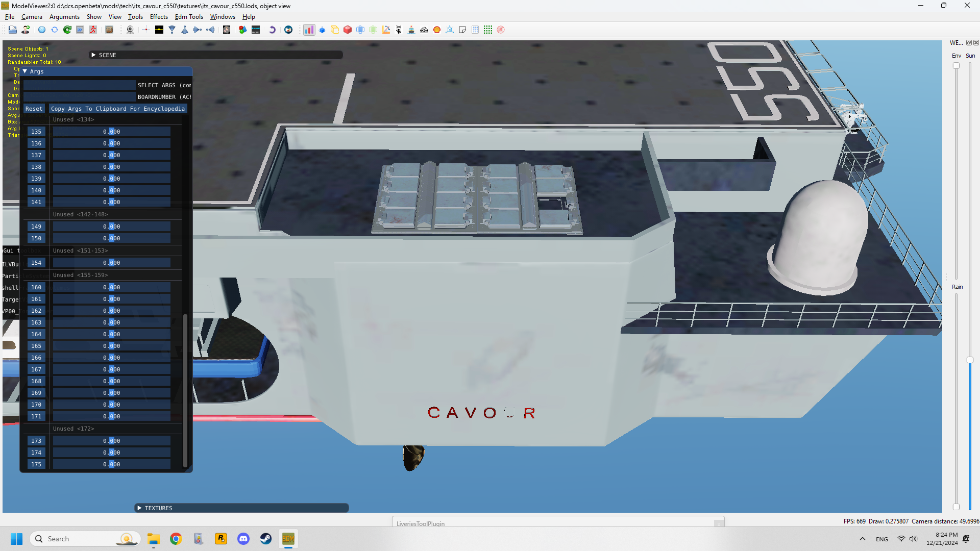This screenshot has height=551, width=980.
Task: Click the ship icon in toolbar
Action: click(x=411, y=30)
